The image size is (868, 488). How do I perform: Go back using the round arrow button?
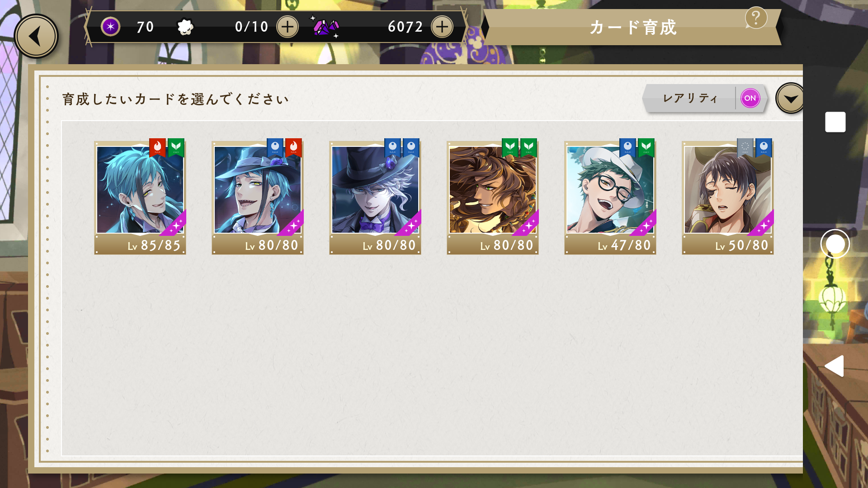click(x=36, y=36)
